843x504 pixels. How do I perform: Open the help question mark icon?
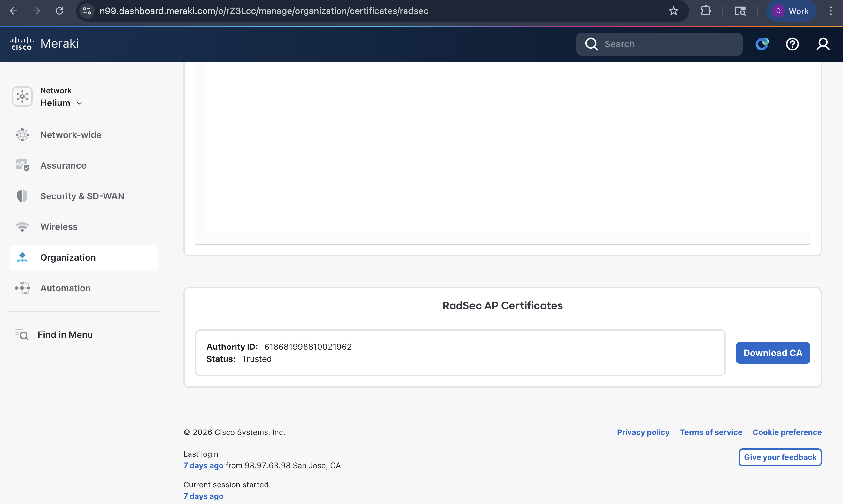792,44
